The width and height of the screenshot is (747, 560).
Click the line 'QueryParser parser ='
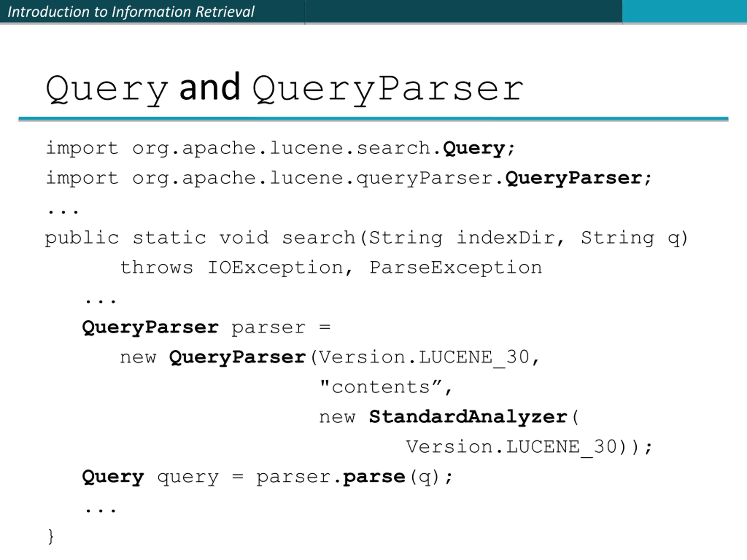(206, 328)
